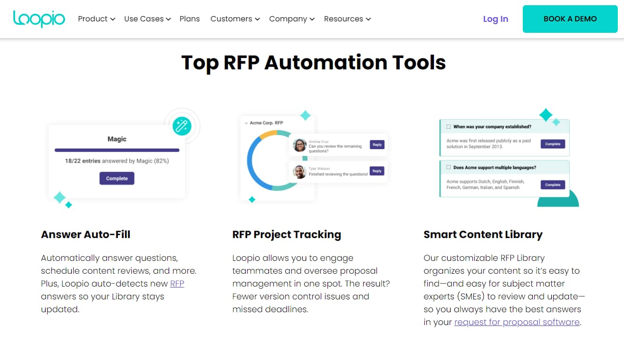Open the Use Cases dropdown
The image size is (624, 364).
[147, 19]
